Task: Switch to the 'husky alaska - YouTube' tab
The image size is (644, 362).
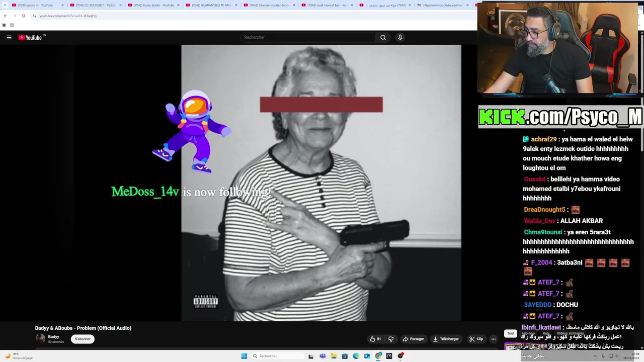Action: [153, 5]
